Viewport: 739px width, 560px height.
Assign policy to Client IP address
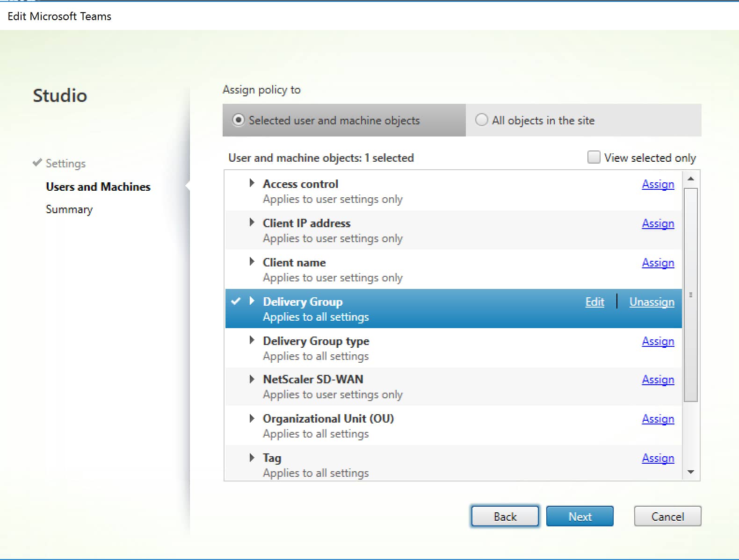[658, 223]
